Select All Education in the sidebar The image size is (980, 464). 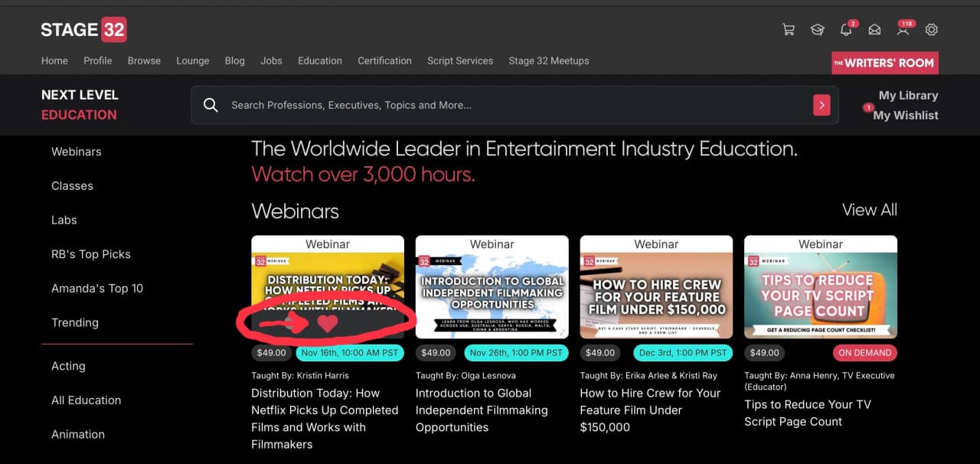tap(87, 400)
